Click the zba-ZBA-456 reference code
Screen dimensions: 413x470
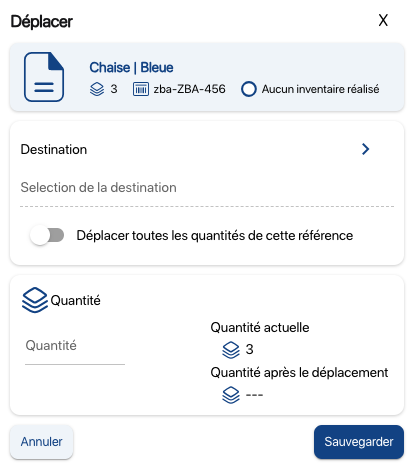(x=189, y=89)
